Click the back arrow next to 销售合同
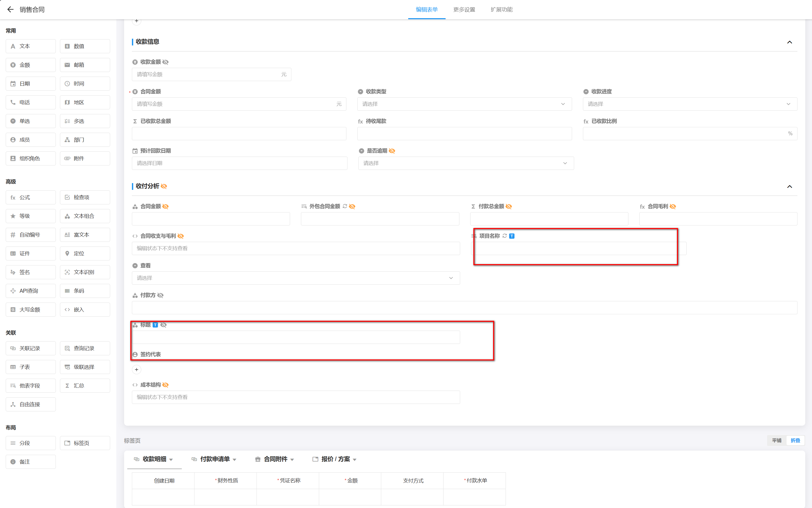This screenshot has width=812, height=508. [10, 9]
